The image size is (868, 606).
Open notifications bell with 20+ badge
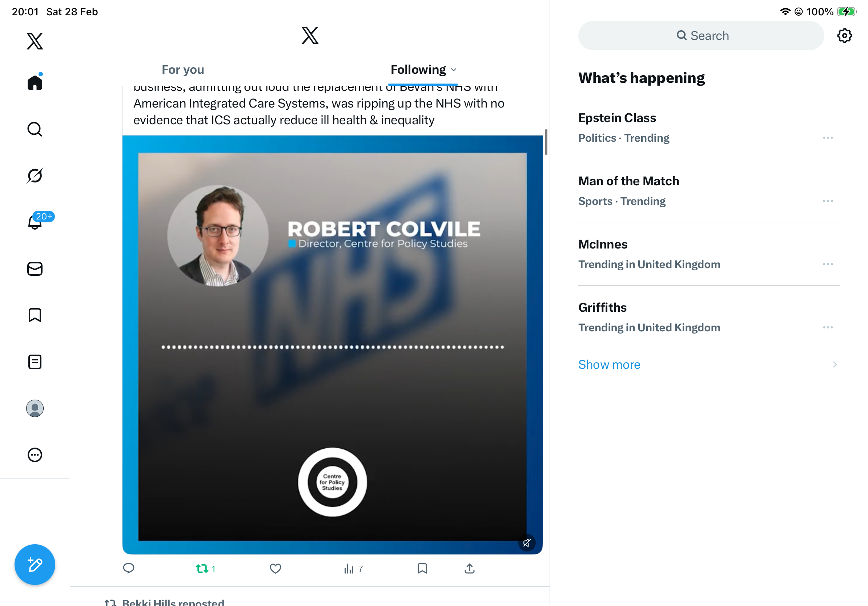click(35, 222)
